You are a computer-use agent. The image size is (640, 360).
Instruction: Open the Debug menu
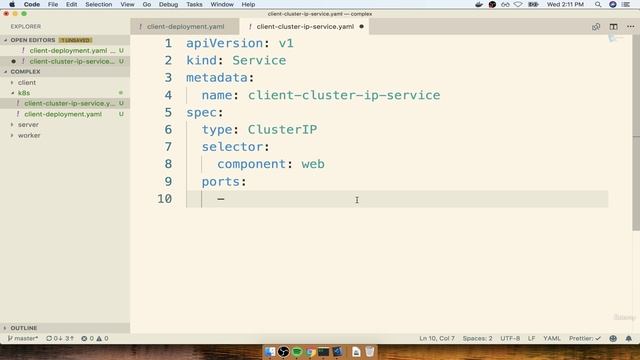[168, 4]
